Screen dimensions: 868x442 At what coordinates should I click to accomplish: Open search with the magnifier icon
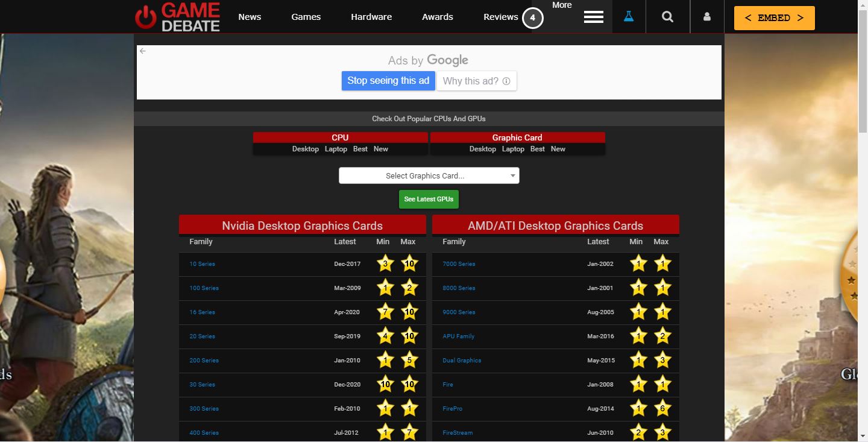click(667, 17)
